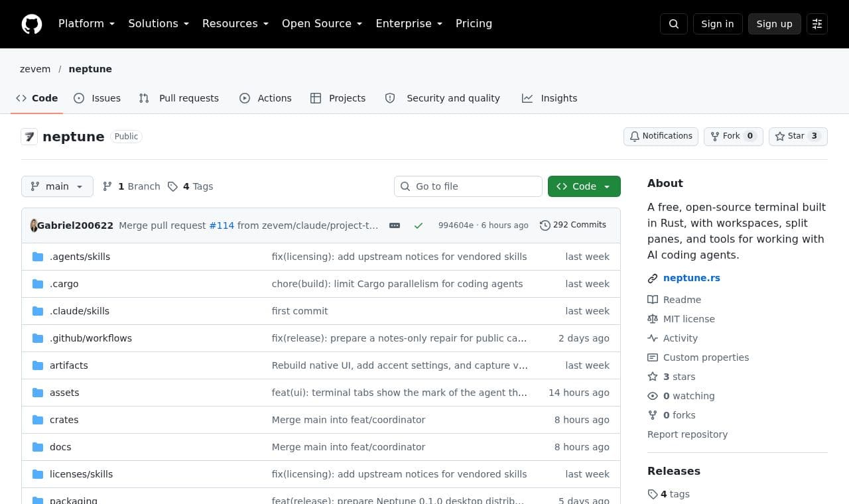The width and height of the screenshot is (849, 504).
Task: Switch to the Issues tab
Action: pos(98,98)
